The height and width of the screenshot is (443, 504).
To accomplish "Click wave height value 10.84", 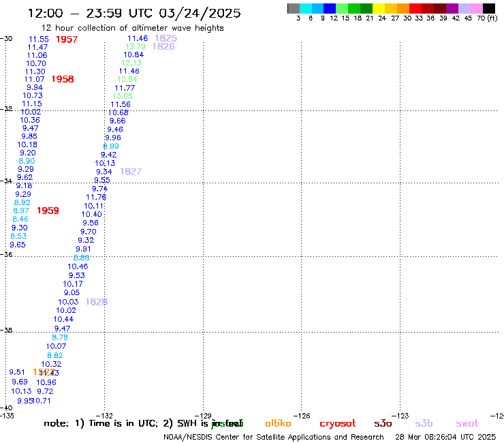I will pos(133,55).
